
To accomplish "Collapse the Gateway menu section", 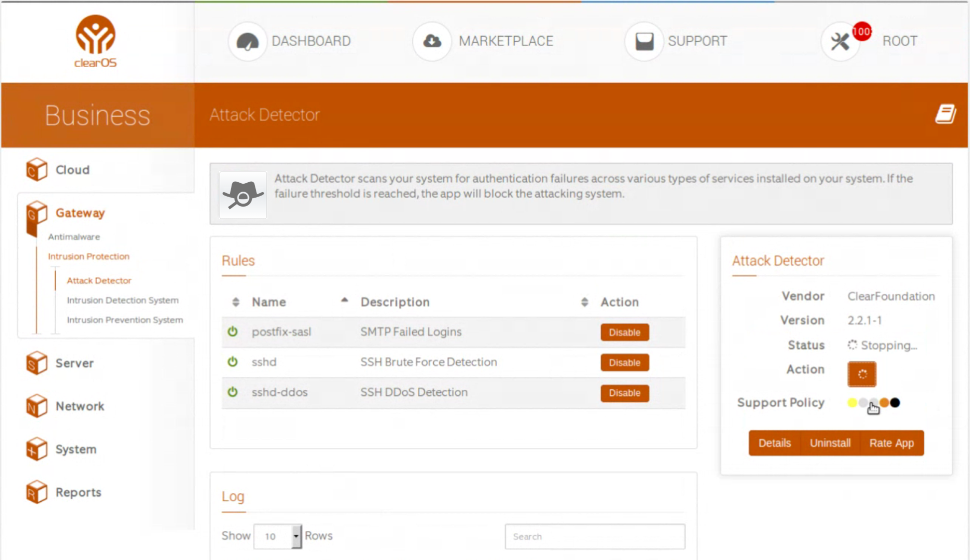I will coord(80,213).
